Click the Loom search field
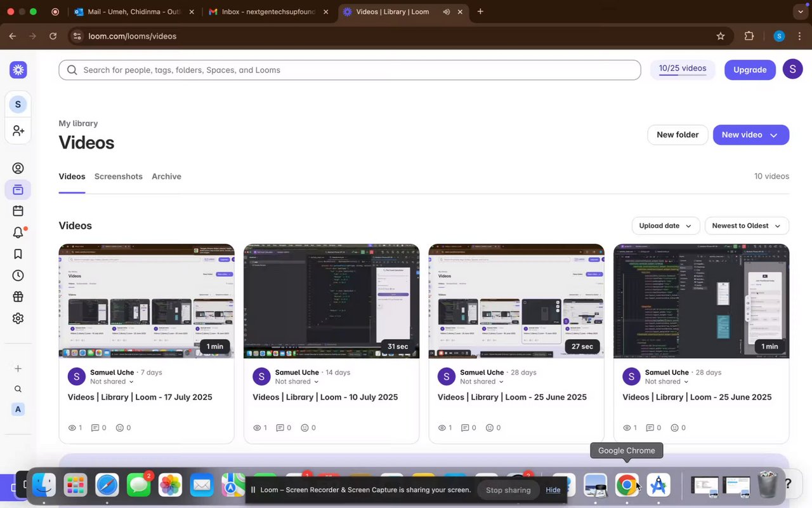The width and height of the screenshot is (812, 508). click(x=350, y=70)
